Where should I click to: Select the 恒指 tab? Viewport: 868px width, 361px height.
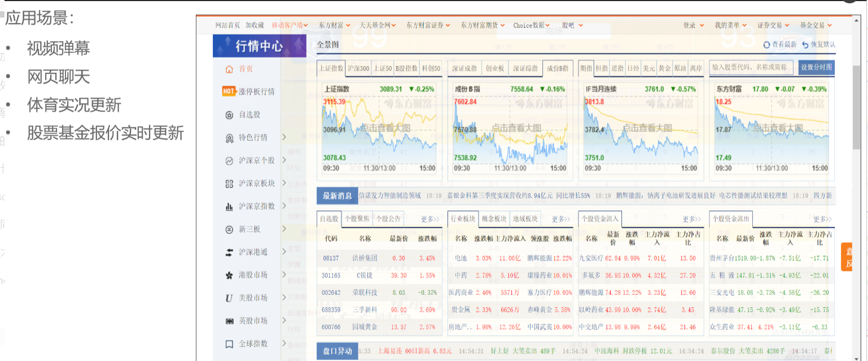[x=602, y=68]
